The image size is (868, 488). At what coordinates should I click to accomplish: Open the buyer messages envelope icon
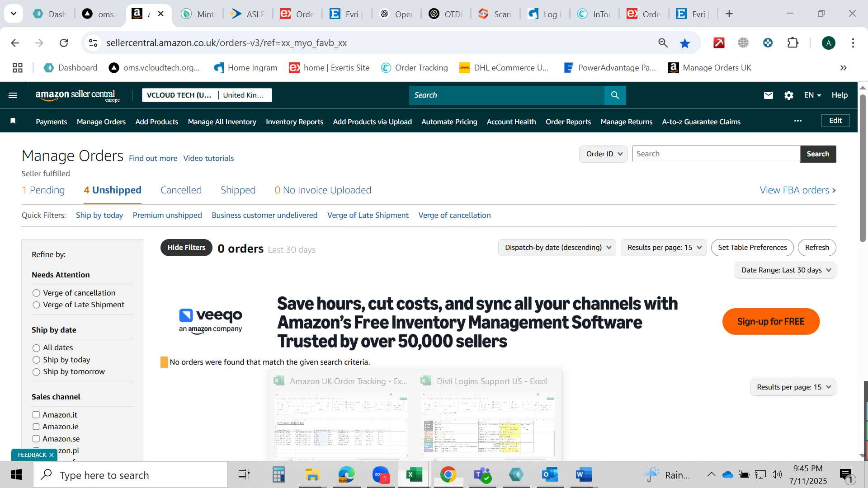[769, 95]
